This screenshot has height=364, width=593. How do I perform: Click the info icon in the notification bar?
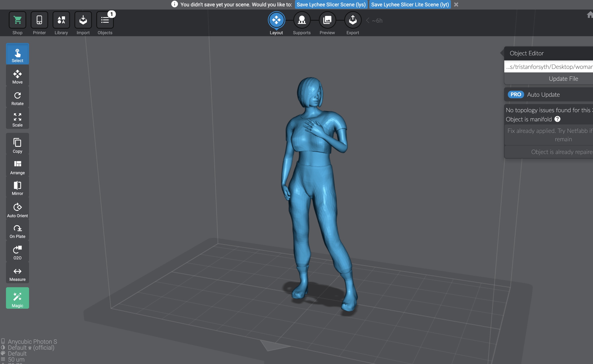point(175,4)
